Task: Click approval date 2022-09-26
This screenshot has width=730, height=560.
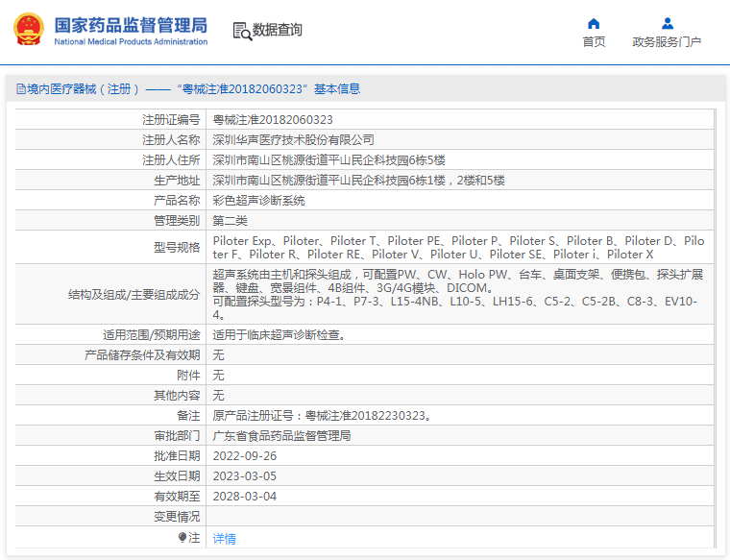Action: tap(245, 456)
